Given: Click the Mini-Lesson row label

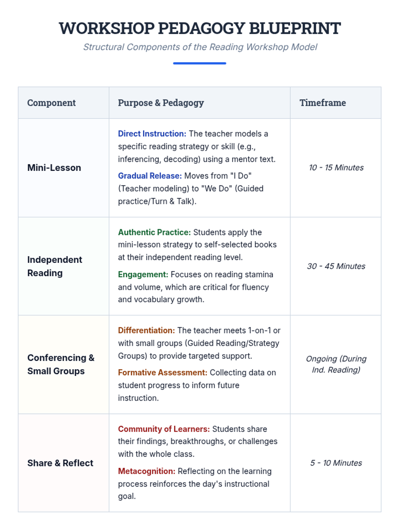Looking at the screenshot, I should [54, 168].
